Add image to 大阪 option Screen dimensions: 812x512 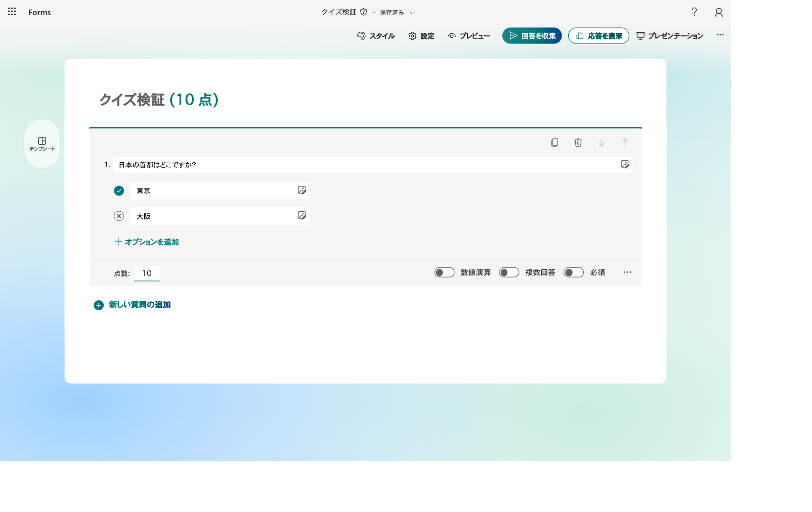(x=302, y=215)
